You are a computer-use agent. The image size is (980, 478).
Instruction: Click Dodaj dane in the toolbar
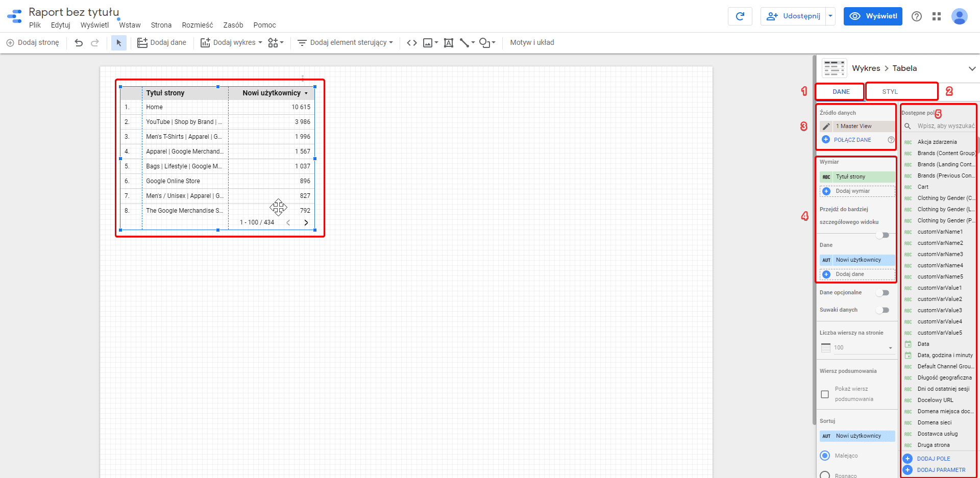(x=162, y=43)
